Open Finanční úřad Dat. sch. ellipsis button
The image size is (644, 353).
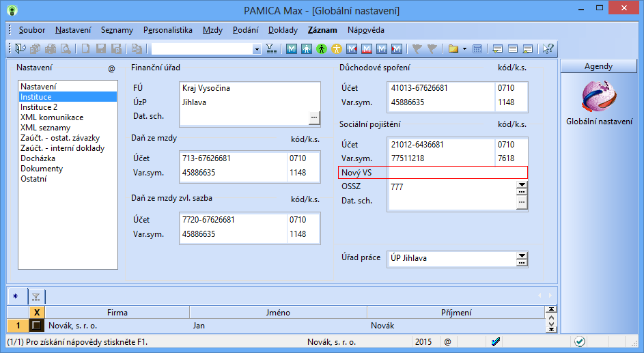(x=314, y=117)
